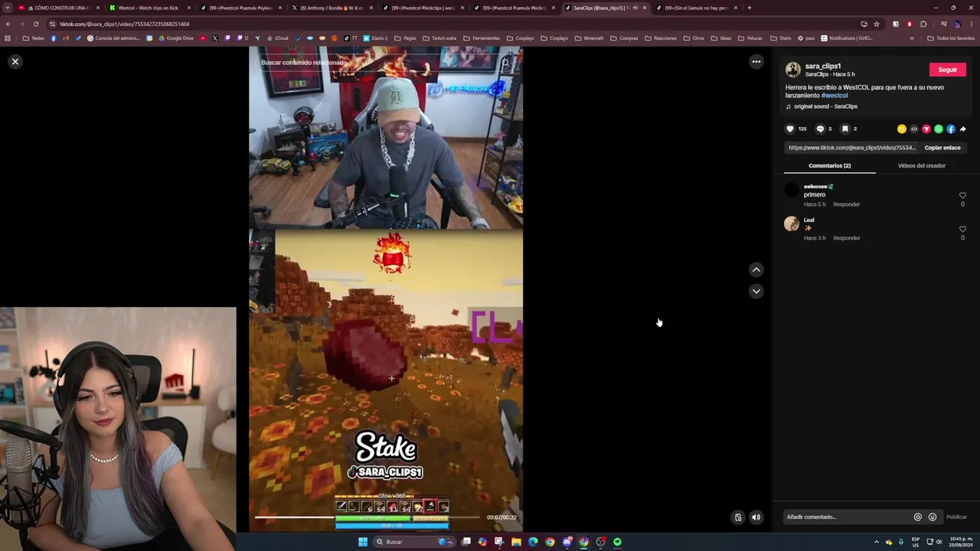Show hidden system tray icons
The height and width of the screenshot is (551, 980).
(x=876, y=542)
